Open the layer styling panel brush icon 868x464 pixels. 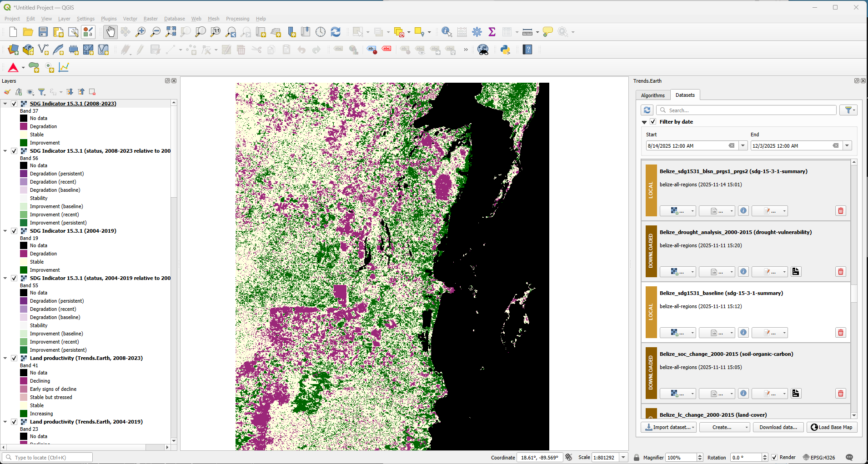pyautogui.click(x=7, y=92)
